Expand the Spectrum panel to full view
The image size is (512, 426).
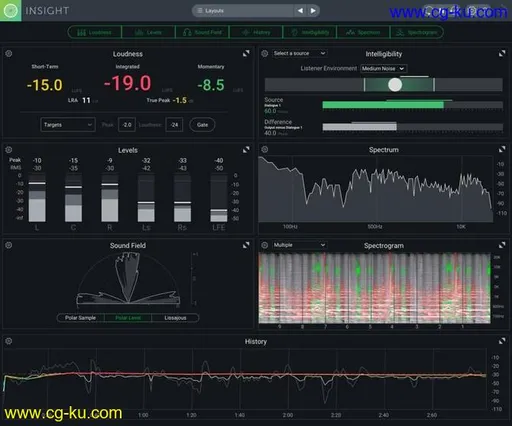point(502,149)
